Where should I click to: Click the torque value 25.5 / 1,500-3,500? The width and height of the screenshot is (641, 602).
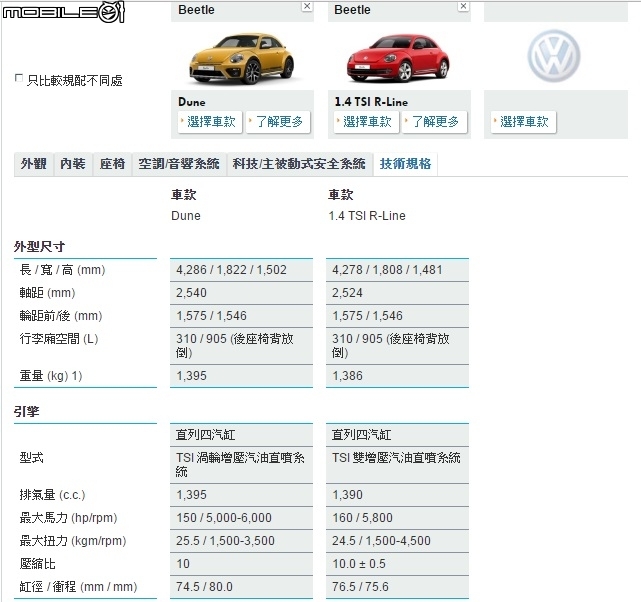click(225, 541)
